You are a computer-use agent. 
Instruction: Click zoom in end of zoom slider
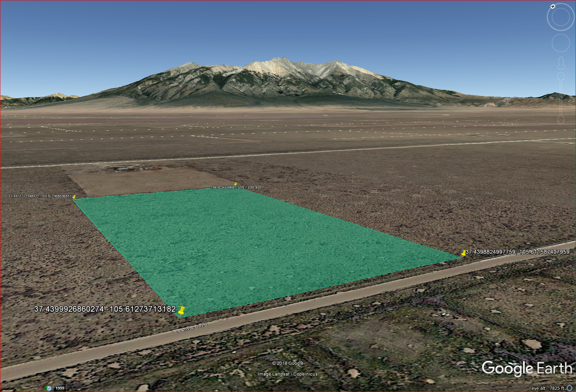tap(561, 76)
